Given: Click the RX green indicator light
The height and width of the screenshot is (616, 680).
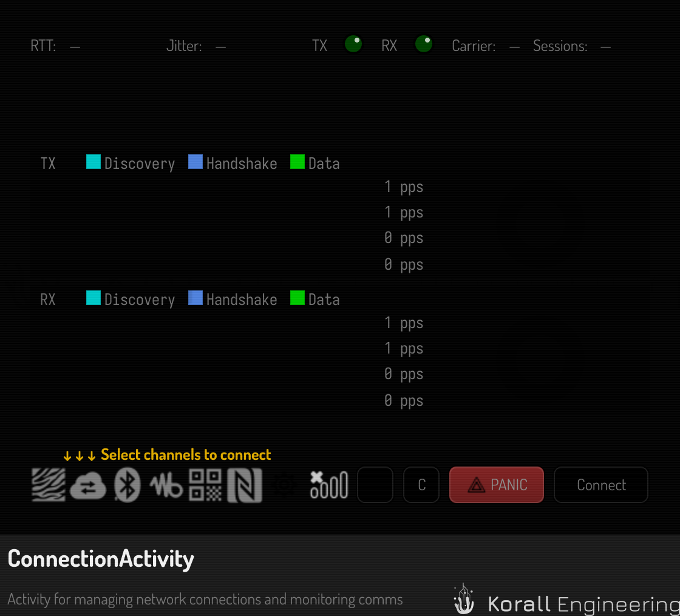Looking at the screenshot, I should [424, 44].
